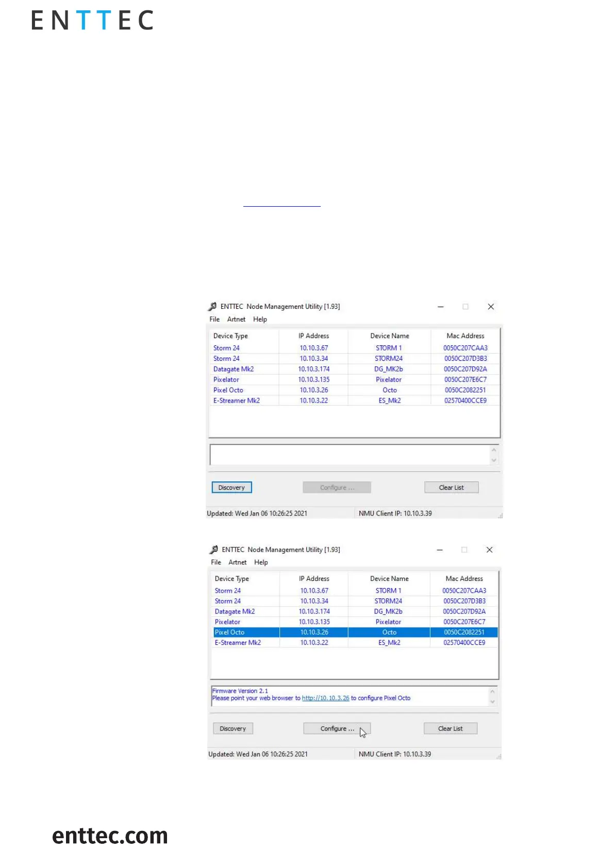This screenshot has width=614, height=868.
Task: Open Help menu in upper NMU window
Action: click(260, 320)
